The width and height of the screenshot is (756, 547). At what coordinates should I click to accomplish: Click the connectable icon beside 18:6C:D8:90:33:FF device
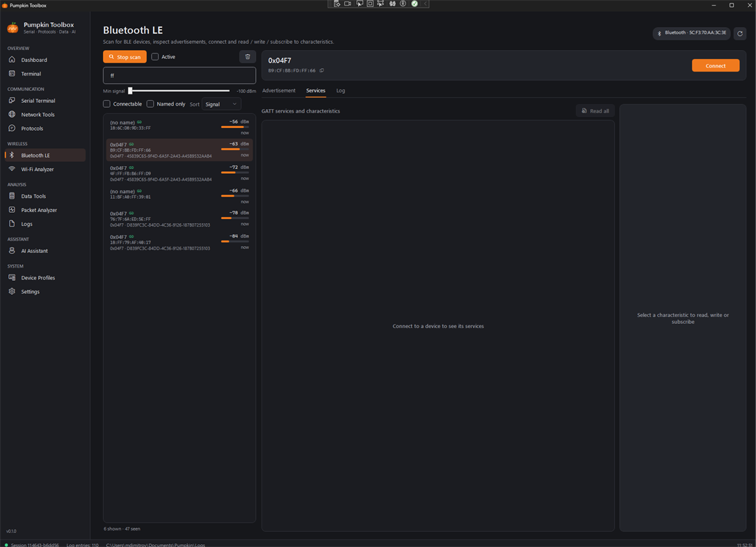139,122
